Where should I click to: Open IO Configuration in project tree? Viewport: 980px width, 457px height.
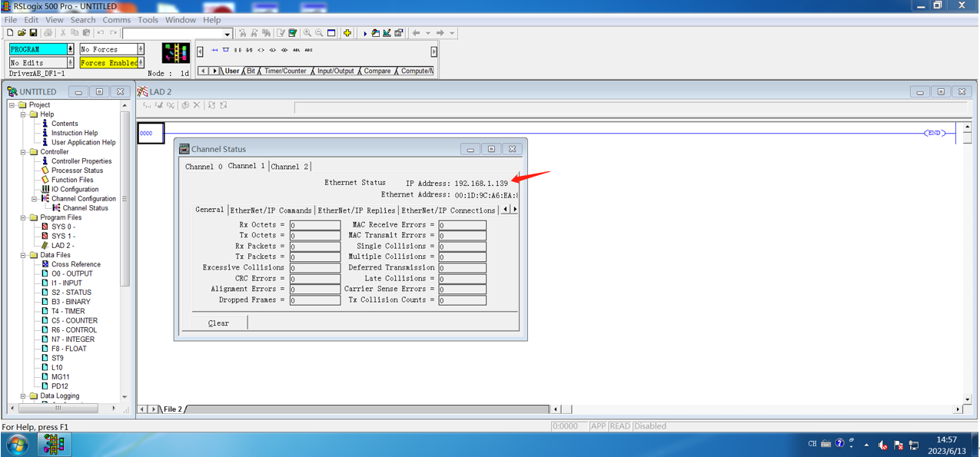pyautogui.click(x=75, y=189)
